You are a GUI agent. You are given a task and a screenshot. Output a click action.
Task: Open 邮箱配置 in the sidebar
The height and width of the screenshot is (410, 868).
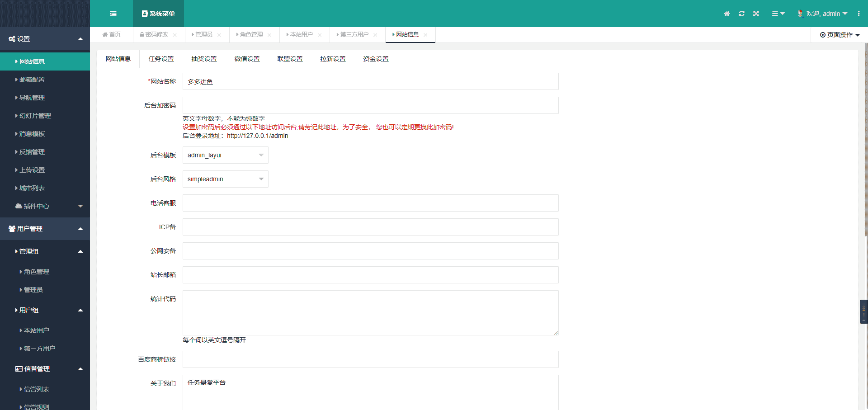[x=32, y=80]
